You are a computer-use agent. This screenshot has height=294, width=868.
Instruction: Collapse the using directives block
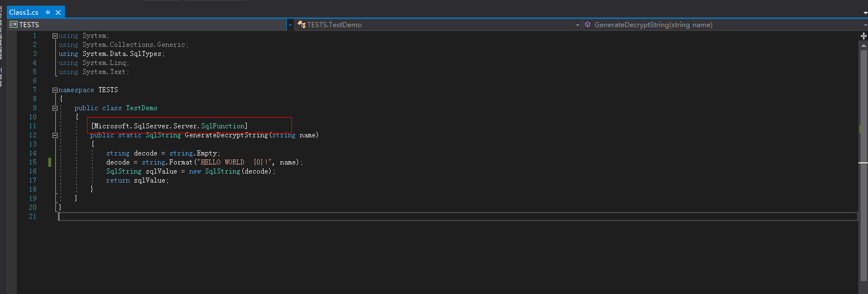pyautogui.click(x=55, y=36)
